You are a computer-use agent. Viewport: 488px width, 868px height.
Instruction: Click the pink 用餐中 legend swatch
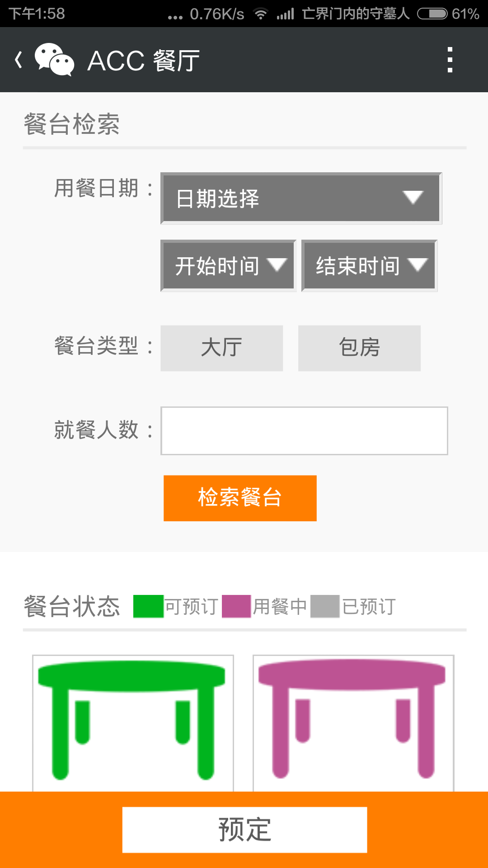click(236, 606)
